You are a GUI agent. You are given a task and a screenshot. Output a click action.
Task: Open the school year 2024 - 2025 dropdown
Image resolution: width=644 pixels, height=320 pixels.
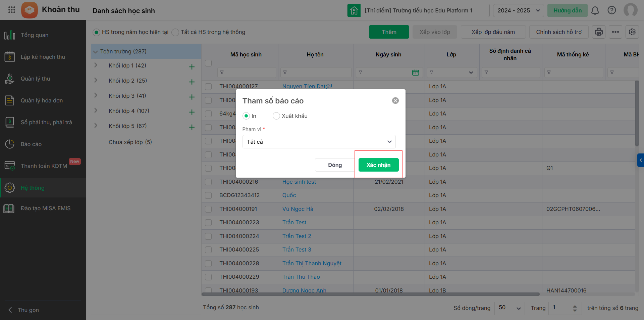pos(518,10)
